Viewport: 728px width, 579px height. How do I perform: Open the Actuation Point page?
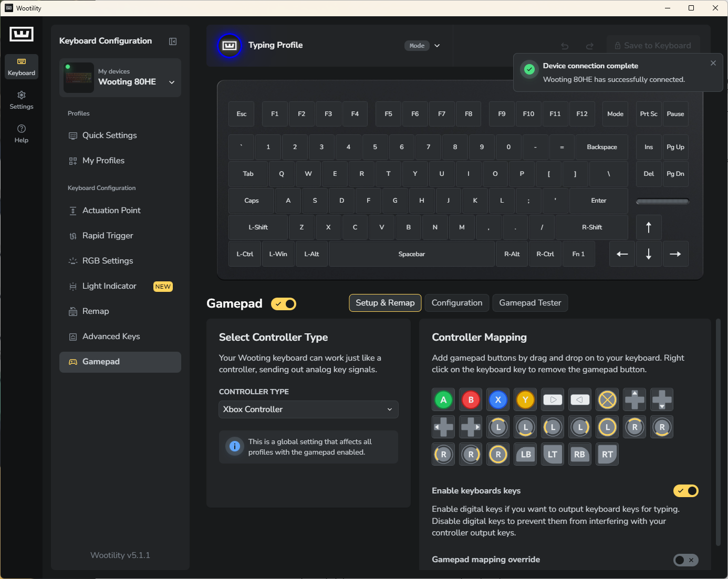[120, 210]
